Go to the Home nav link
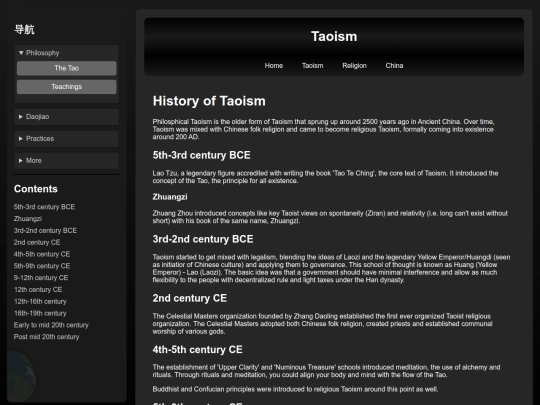The height and width of the screenshot is (405, 540). (274, 65)
